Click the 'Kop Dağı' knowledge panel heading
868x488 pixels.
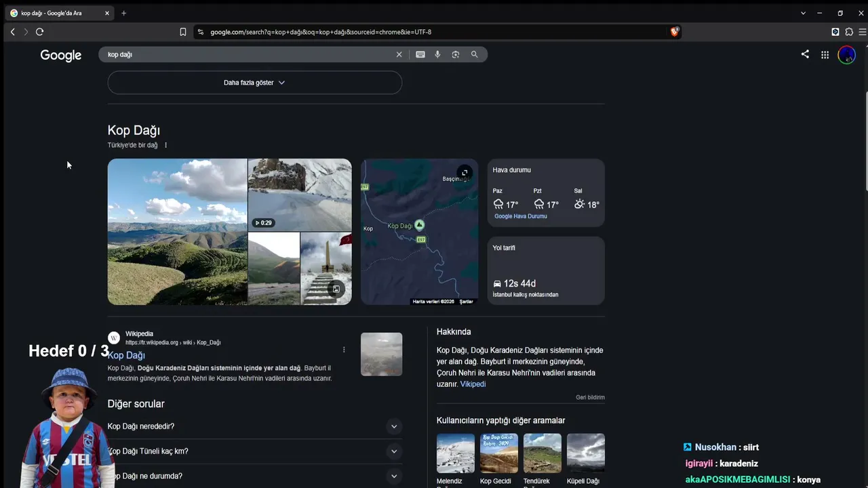pos(134,130)
